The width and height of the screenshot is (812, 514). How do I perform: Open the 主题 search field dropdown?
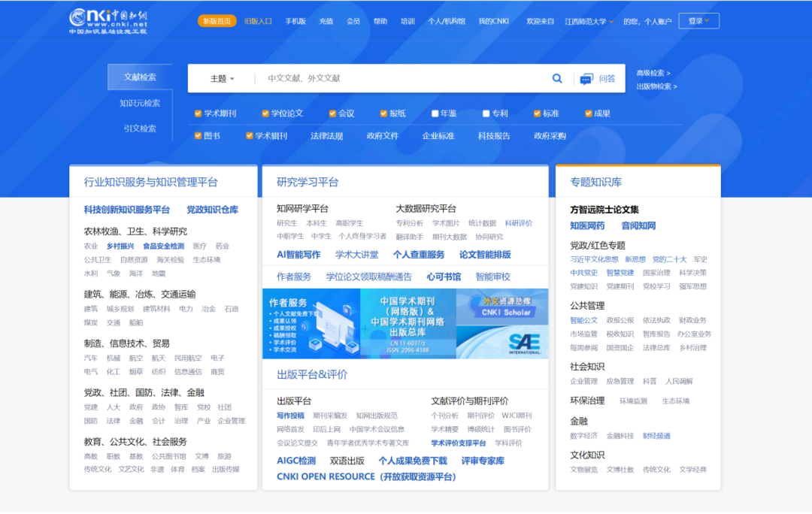coord(222,79)
